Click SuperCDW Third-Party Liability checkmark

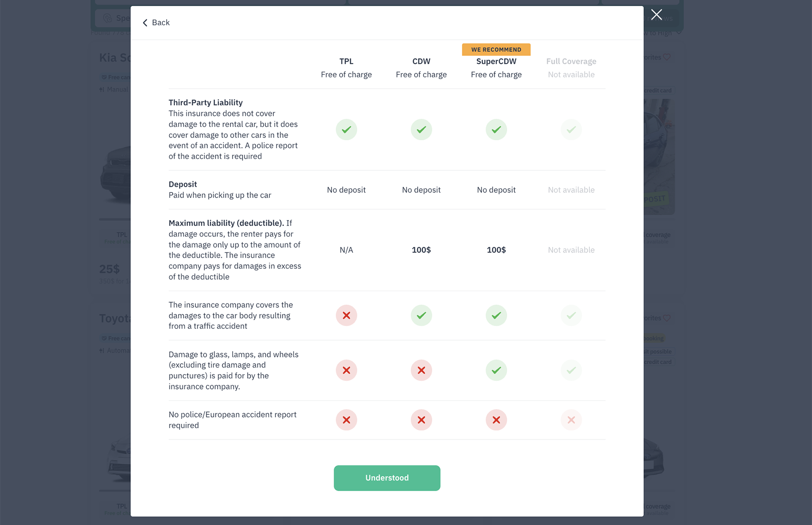tap(496, 130)
